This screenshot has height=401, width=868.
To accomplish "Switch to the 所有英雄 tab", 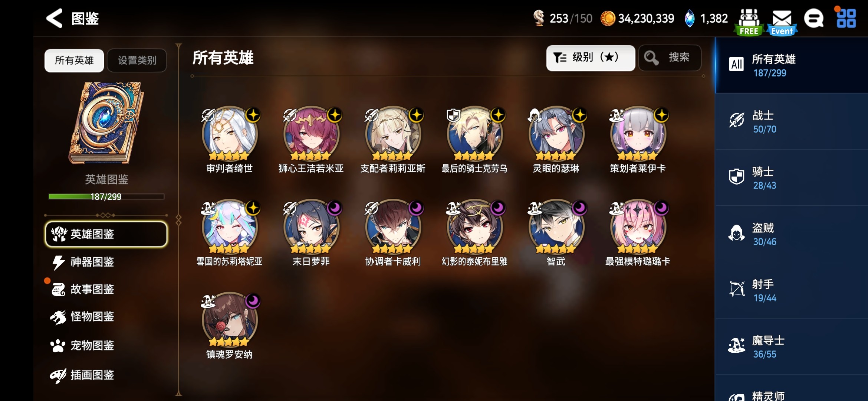I will tap(74, 60).
